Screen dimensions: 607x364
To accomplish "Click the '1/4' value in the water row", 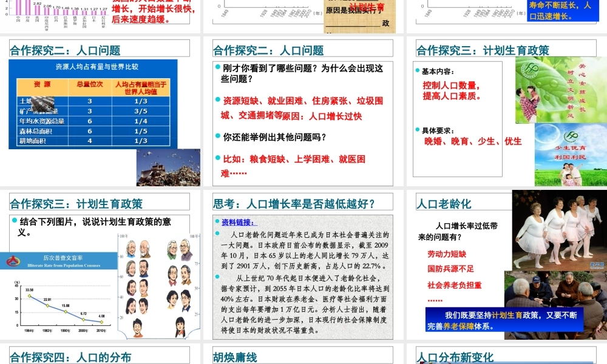I will pos(141,121).
